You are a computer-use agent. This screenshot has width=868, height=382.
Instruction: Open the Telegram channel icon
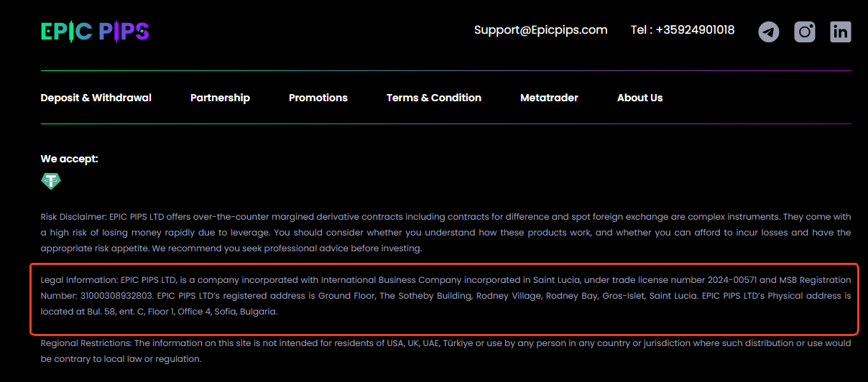point(769,32)
